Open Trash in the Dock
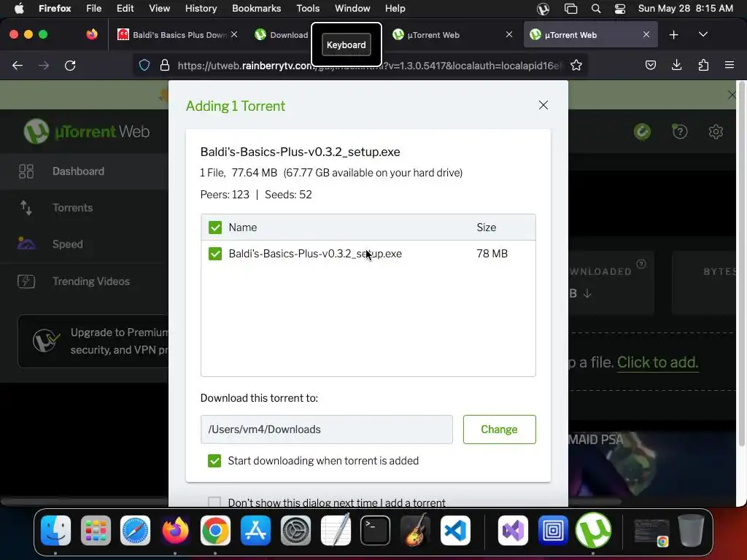This screenshot has height=560, width=747. click(x=692, y=531)
